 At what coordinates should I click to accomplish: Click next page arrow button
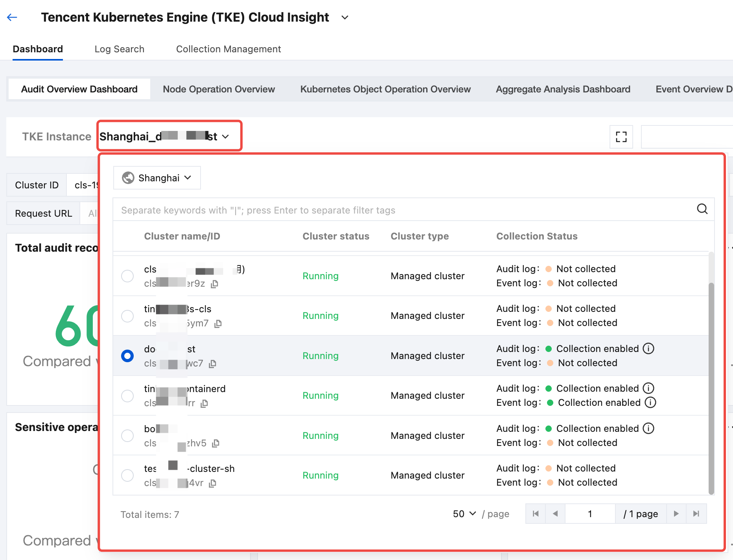pos(676,514)
